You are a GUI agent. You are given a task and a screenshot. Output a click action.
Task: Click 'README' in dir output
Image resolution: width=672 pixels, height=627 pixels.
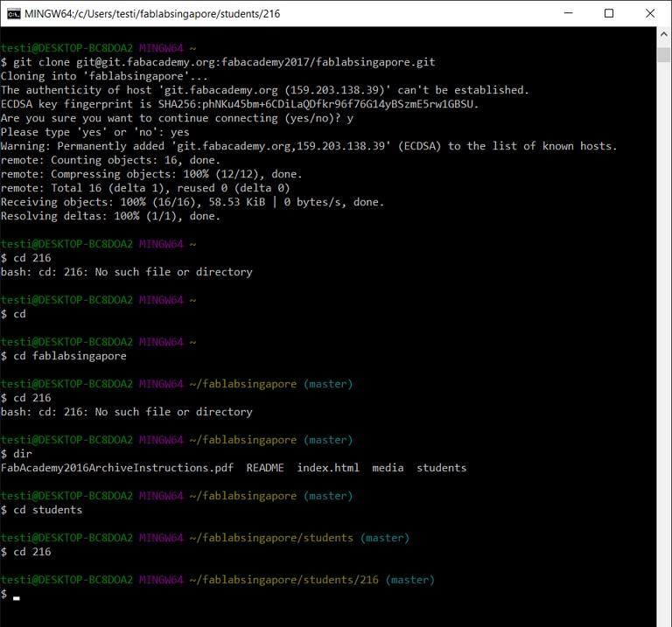[x=265, y=468]
